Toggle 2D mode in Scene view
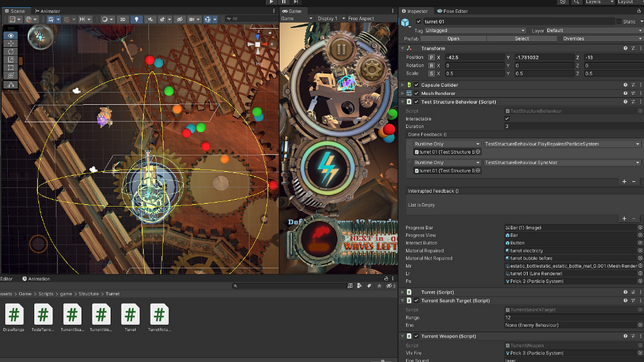The image size is (644, 362). coord(122,20)
